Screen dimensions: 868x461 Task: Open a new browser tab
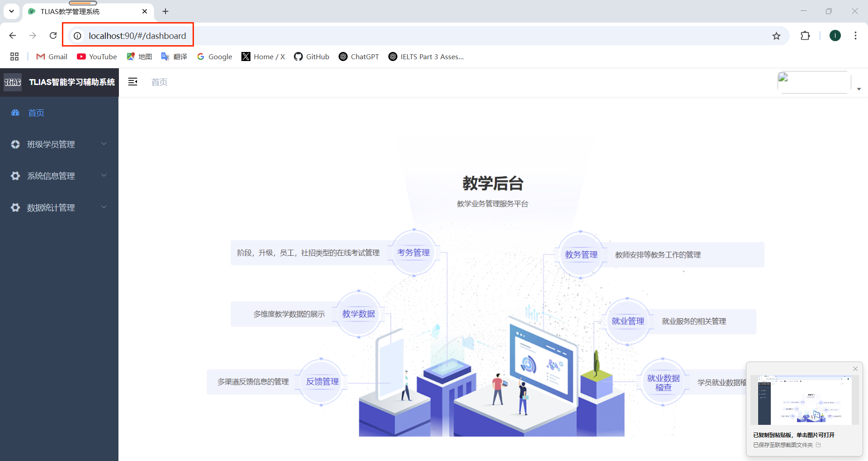165,11
